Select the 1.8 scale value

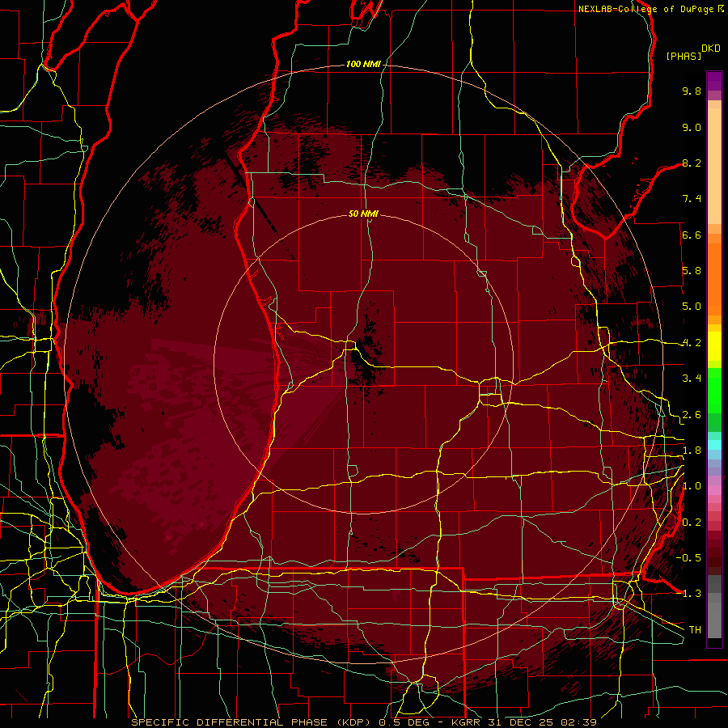coord(692,451)
